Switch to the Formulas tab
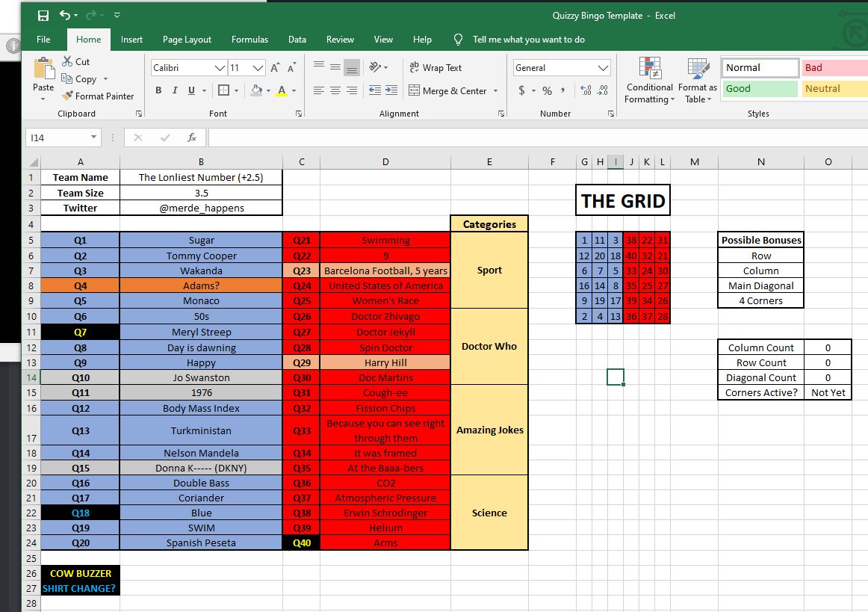Screen dimensions: 868x612 click(x=249, y=40)
